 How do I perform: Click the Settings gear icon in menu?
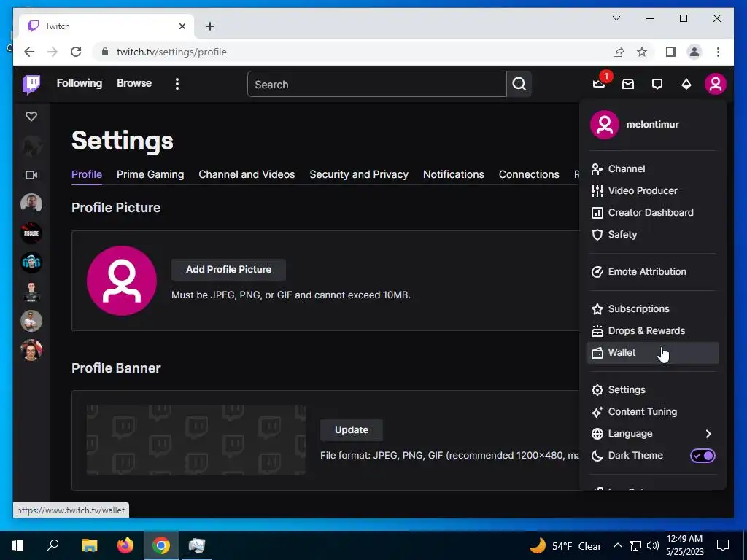pyautogui.click(x=597, y=390)
